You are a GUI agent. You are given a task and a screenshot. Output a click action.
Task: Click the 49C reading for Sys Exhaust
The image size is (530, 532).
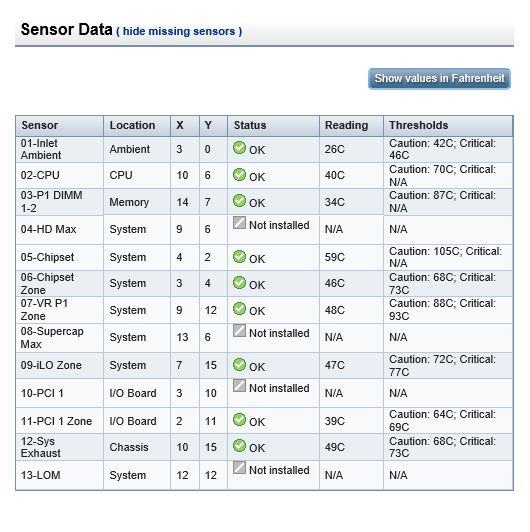[x=335, y=447]
